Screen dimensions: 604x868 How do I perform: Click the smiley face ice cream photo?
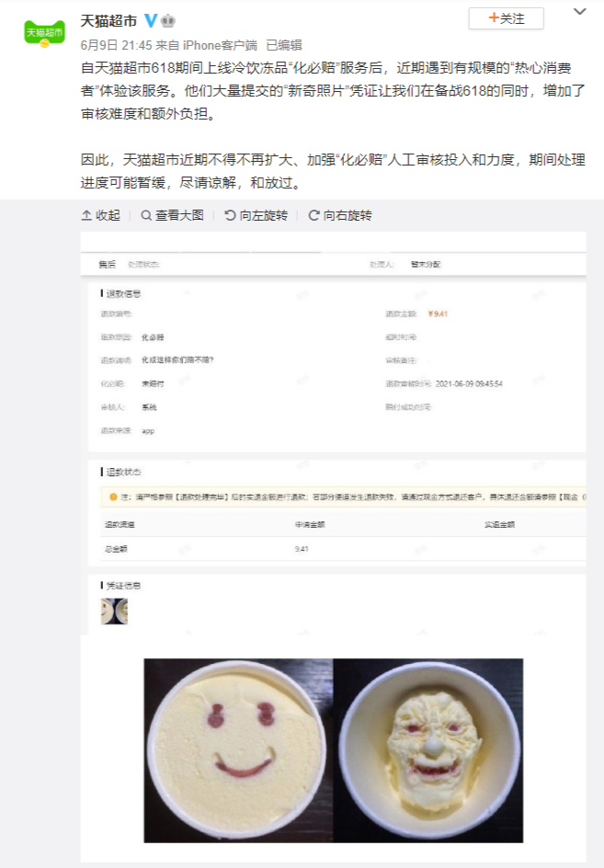click(239, 750)
